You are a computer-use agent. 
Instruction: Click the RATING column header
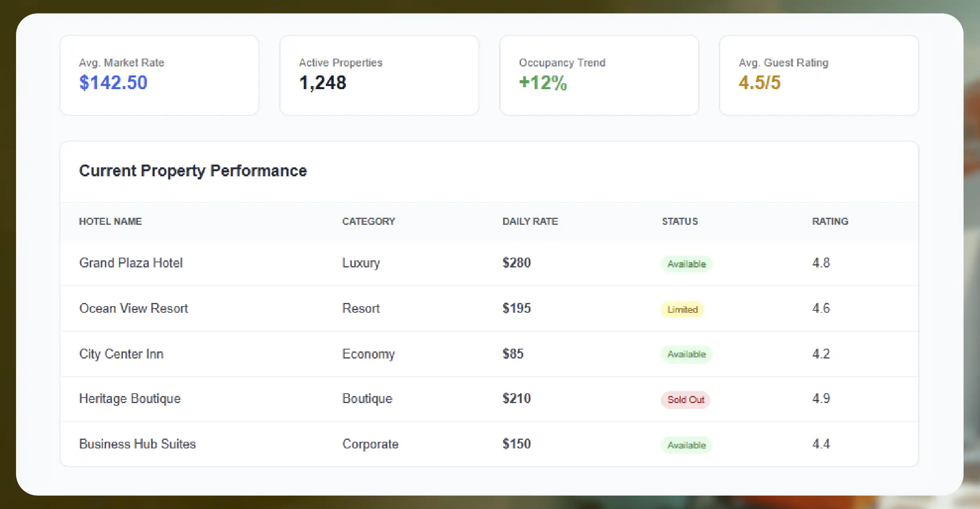point(830,221)
